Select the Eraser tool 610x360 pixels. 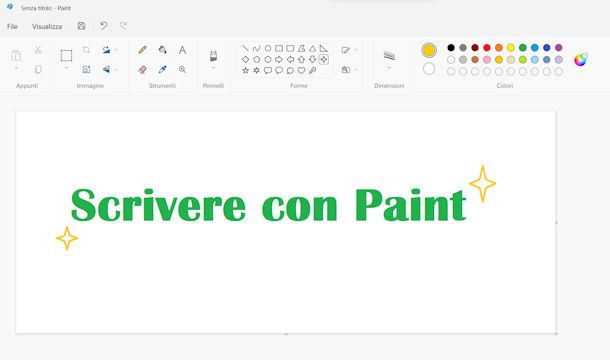pyautogui.click(x=143, y=70)
